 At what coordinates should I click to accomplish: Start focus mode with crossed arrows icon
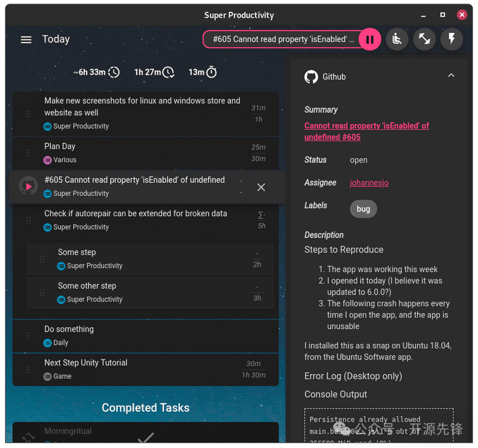click(x=424, y=39)
